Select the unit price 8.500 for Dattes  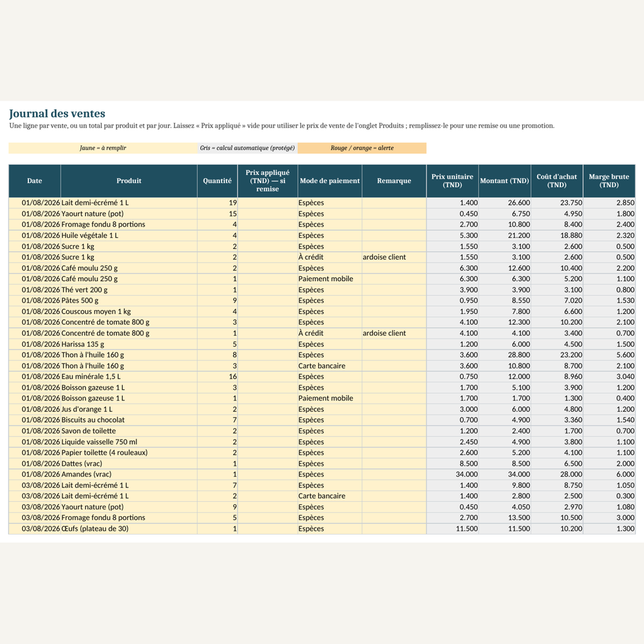pos(452,464)
